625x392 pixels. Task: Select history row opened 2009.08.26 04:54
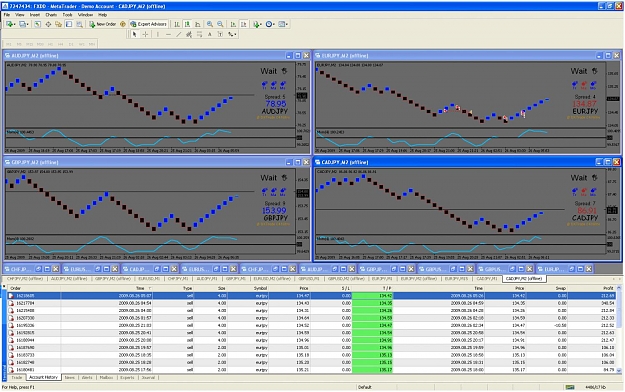point(312,303)
